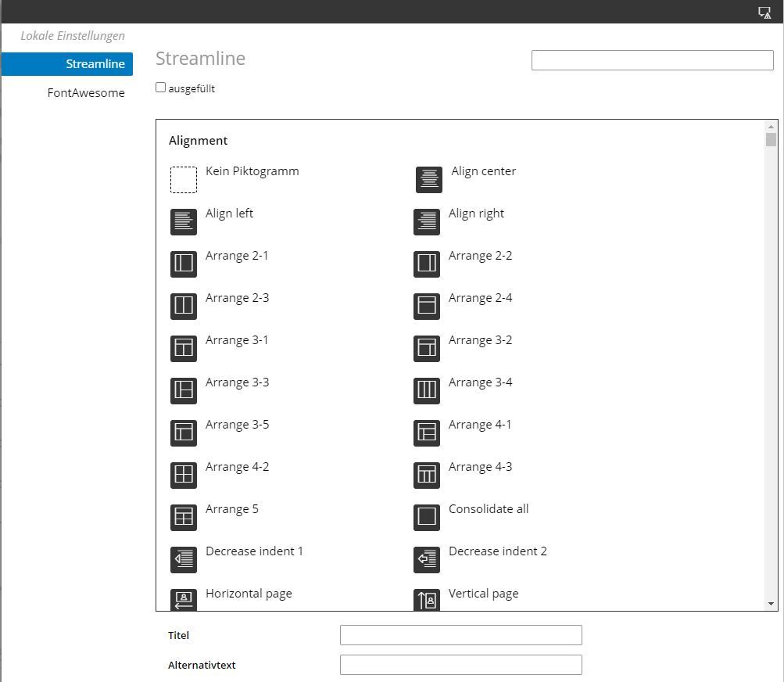Select the Horizontal page icon
This screenshot has width=784, height=682.
click(184, 601)
